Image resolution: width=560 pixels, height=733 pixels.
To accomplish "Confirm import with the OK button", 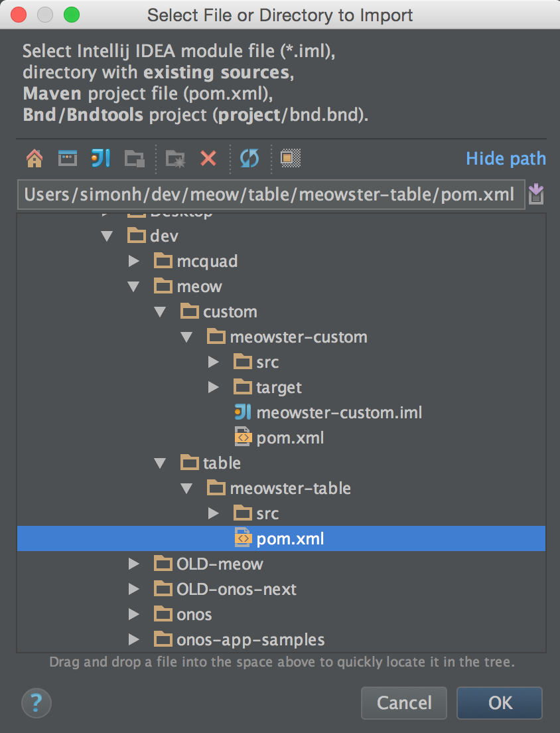I will [x=500, y=702].
